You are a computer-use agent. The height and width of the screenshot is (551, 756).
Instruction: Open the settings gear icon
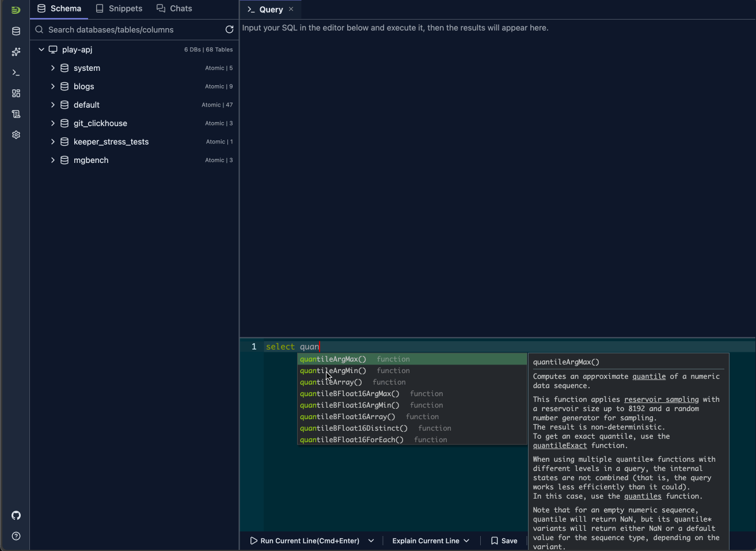(x=16, y=135)
